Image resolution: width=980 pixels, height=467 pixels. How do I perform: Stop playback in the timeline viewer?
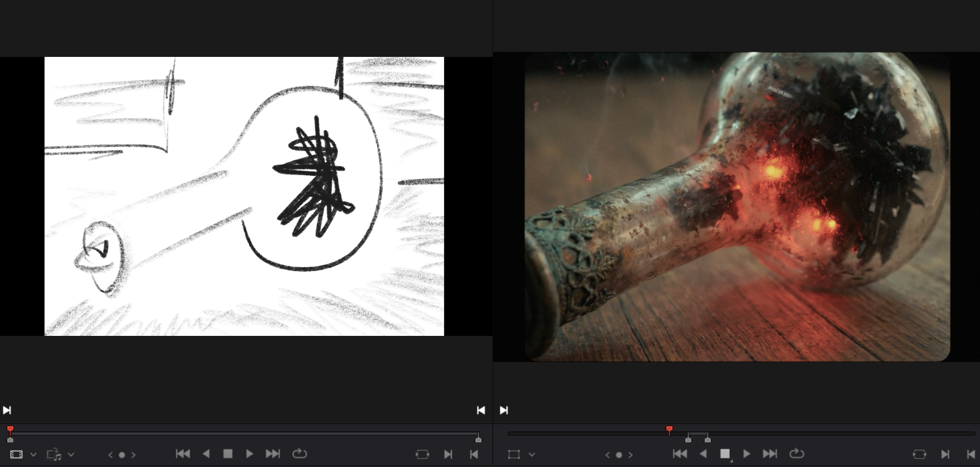click(x=725, y=454)
